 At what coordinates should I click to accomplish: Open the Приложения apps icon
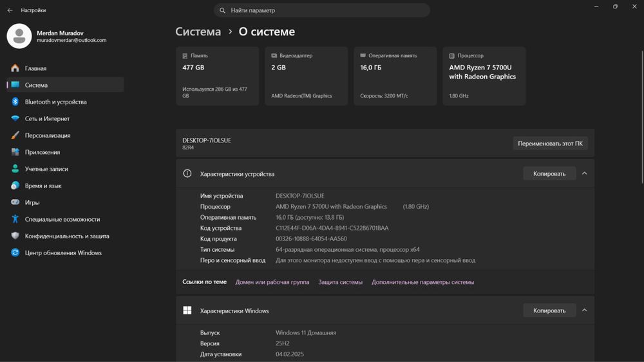coord(15,152)
